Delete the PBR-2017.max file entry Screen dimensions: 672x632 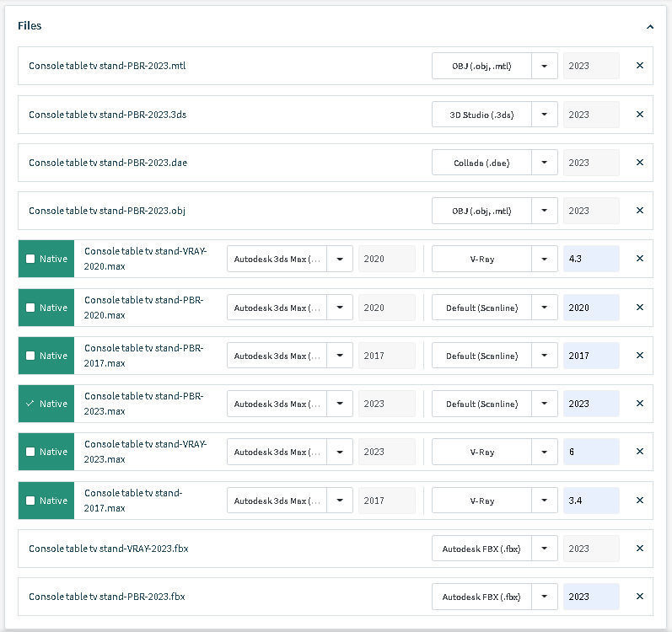(x=640, y=356)
